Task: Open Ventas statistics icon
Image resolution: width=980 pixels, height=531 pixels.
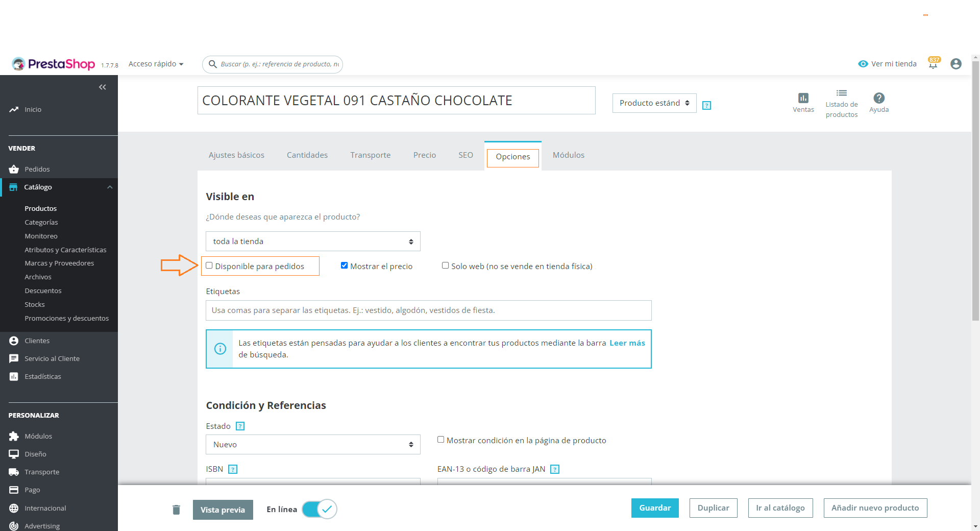Action: click(803, 98)
